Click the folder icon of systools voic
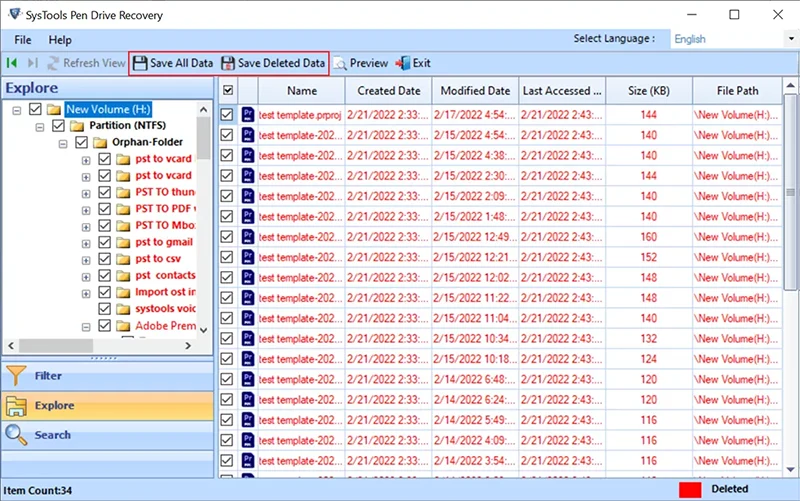The width and height of the screenshot is (800, 501). point(123,309)
